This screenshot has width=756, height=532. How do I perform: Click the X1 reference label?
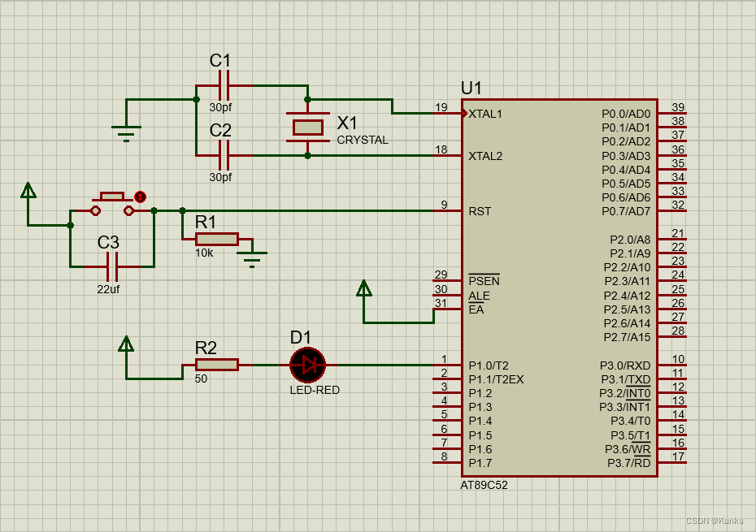point(346,123)
